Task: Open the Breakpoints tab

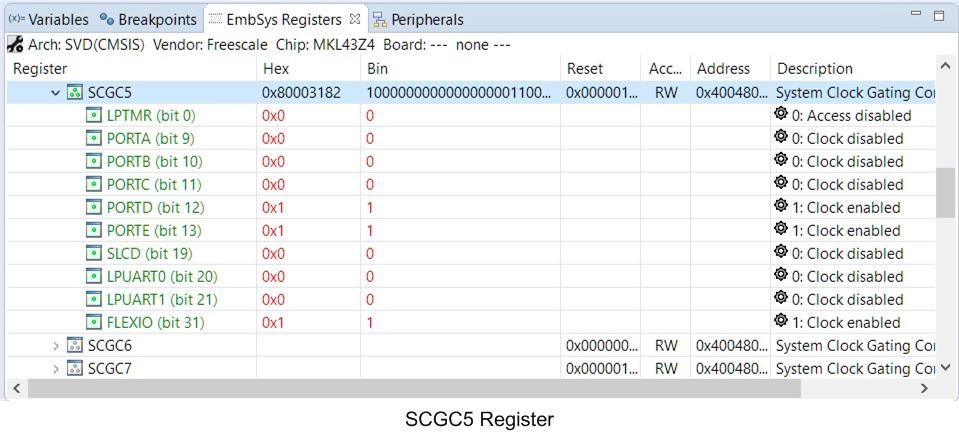Action: [148, 19]
